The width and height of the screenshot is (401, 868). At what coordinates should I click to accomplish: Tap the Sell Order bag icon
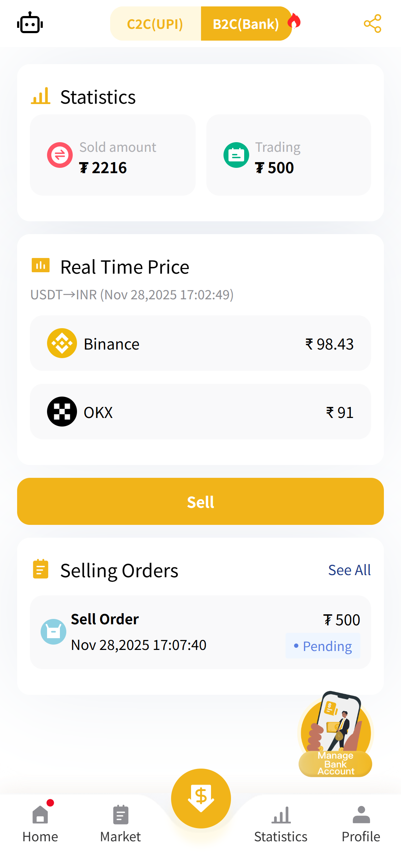coord(53,632)
